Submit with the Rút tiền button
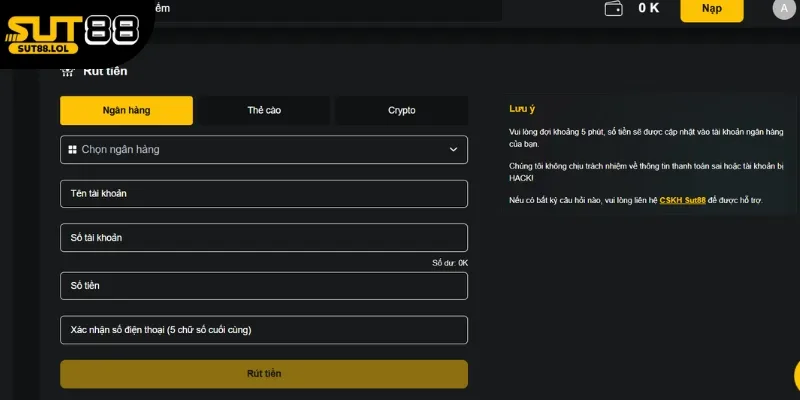The height and width of the screenshot is (400, 800). (x=264, y=374)
